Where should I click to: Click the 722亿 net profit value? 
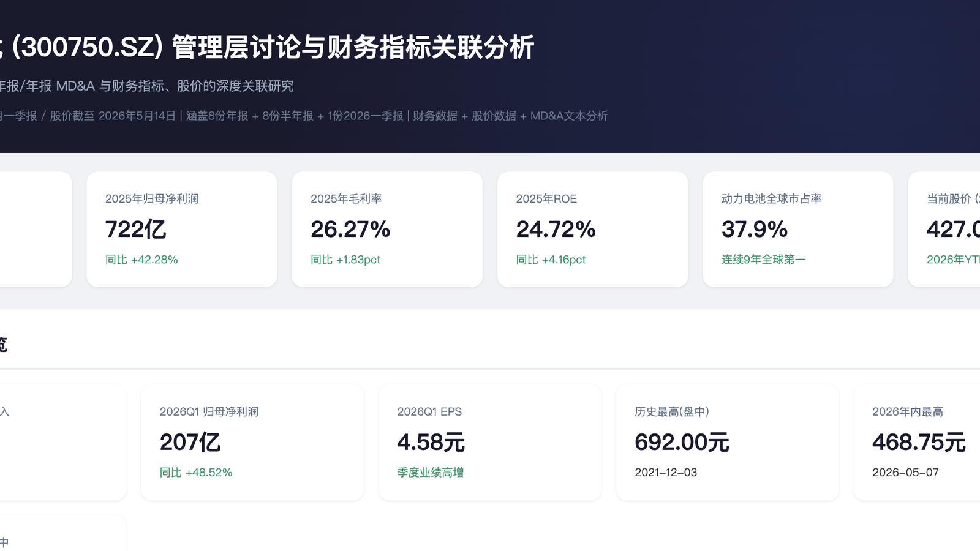pyautogui.click(x=135, y=229)
